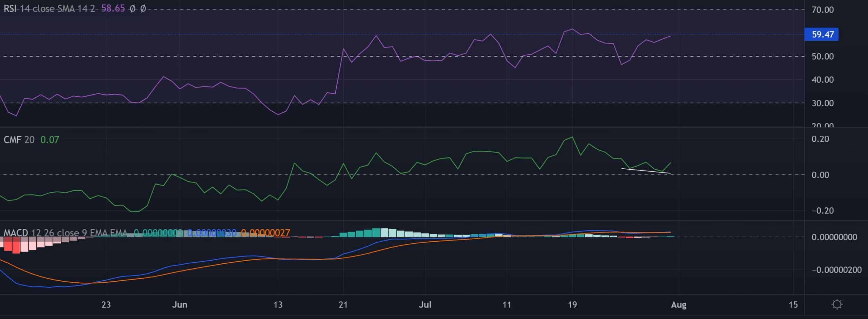Click date 19 on time axis
868x319 pixels.
(572, 305)
